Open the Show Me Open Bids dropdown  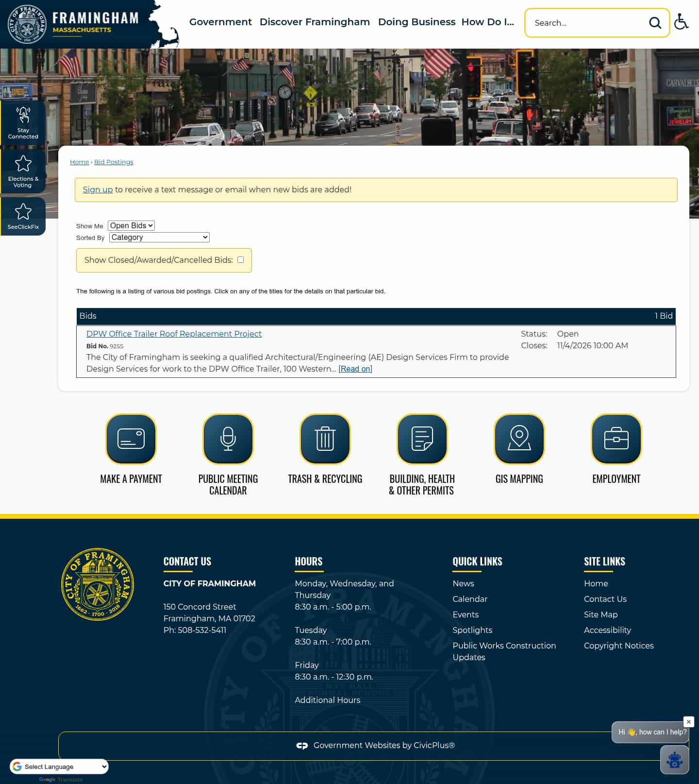pyautogui.click(x=131, y=225)
